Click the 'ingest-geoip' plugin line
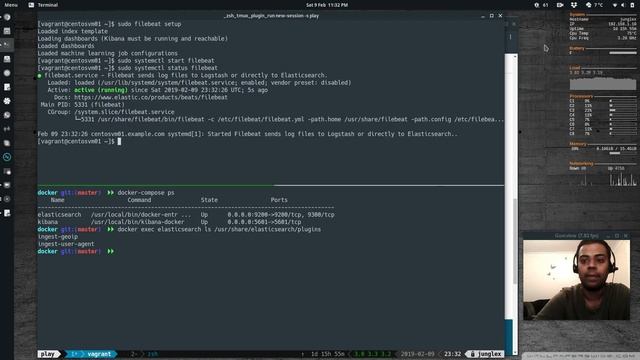Viewport: 640px width, 360px height. tap(58, 237)
